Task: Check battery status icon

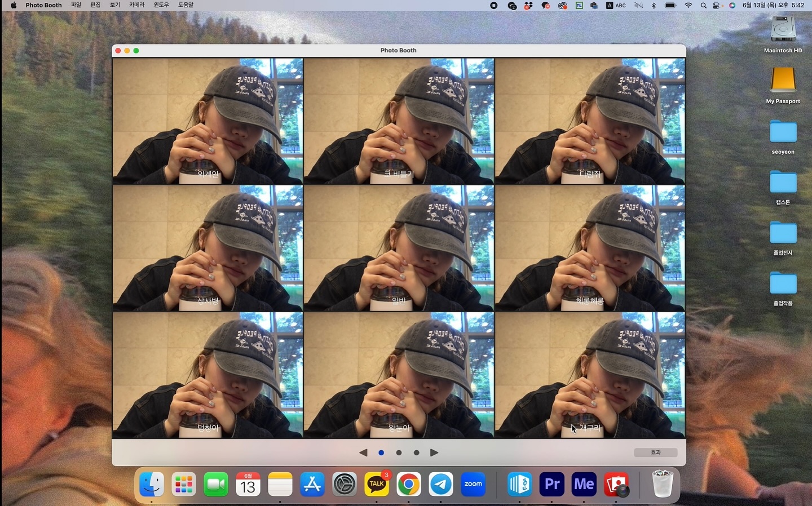Action: [x=670, y=5]
